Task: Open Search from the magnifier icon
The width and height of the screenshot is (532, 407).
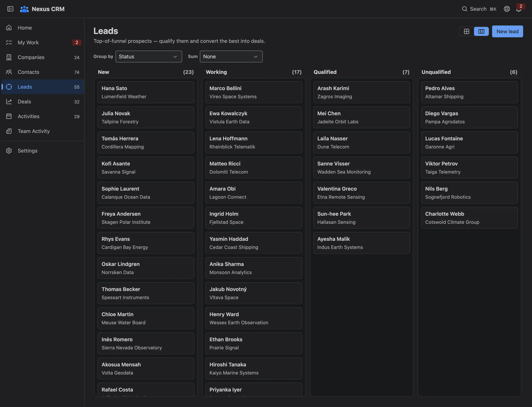Action: 464,9
